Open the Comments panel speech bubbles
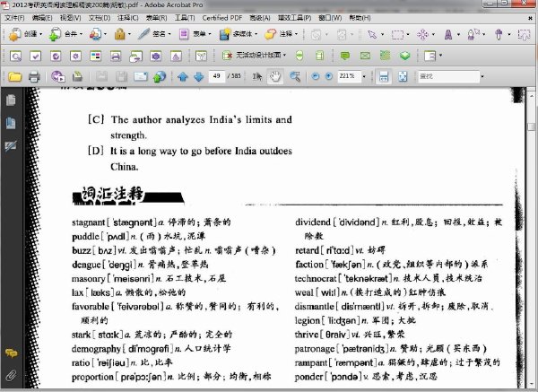The height and width of the screenshot is (392, 538). (11, 353)
